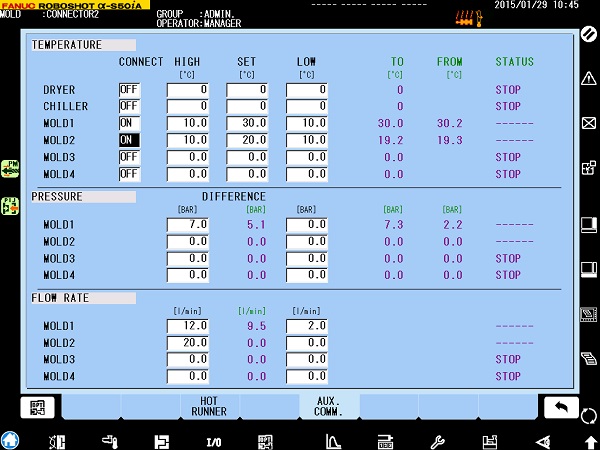600x450 pixels.
Task: Click MOLD1 pressure FROM reading 2.2
Action: pos(453,225)
